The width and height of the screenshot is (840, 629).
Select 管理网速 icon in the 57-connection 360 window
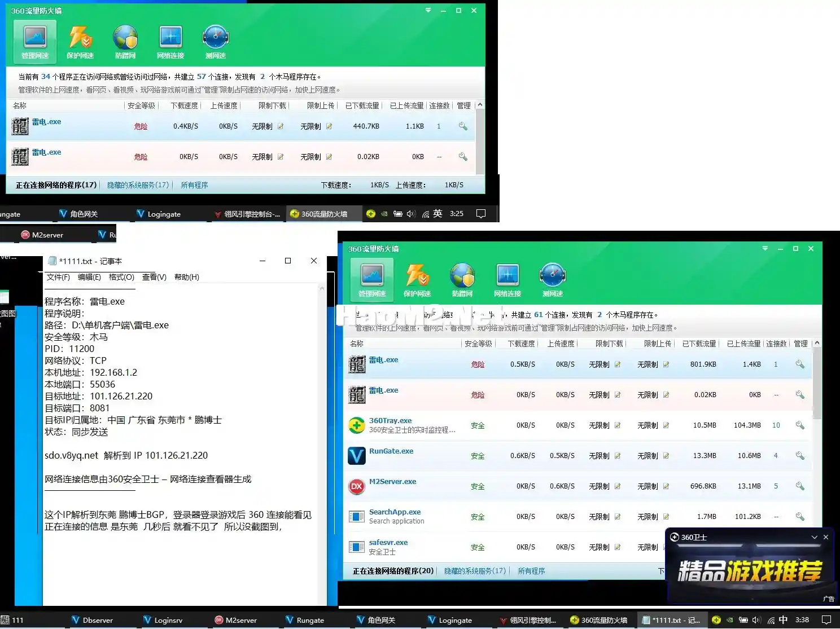(x=35, y=41)
